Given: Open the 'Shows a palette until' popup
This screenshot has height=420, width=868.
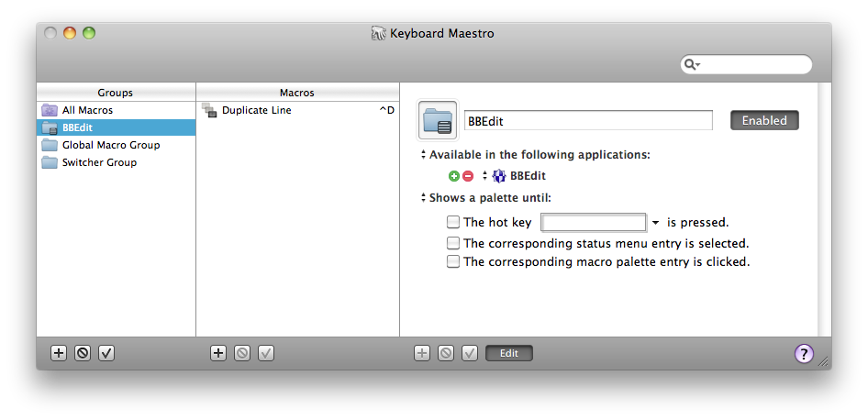Looking at the screenshot, I should (424, 197).
